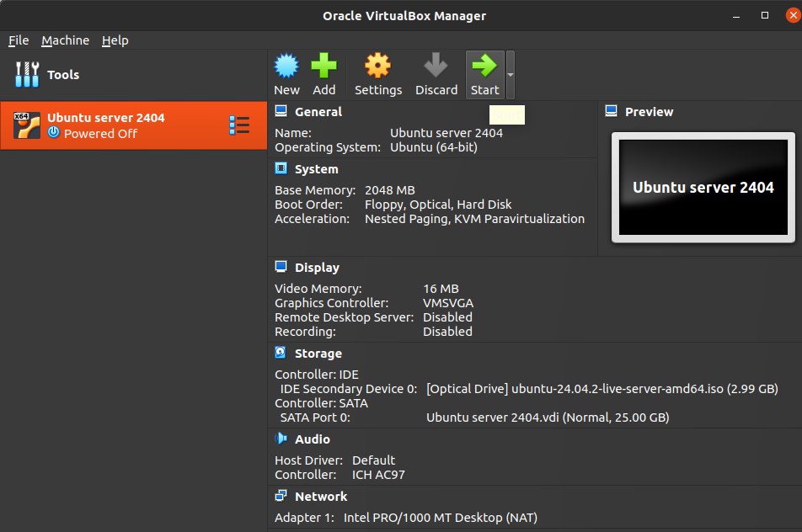Click the optical drive ISO entry

coord(601,389)
